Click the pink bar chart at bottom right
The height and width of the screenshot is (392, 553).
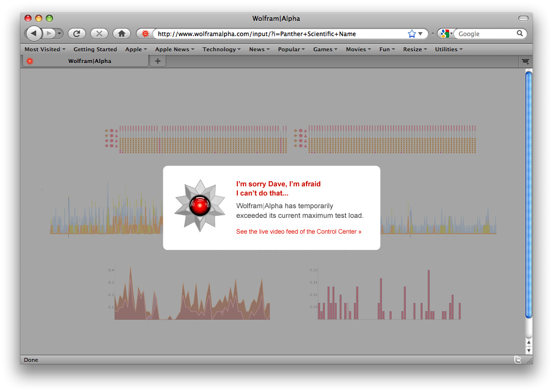pos(389,294)
